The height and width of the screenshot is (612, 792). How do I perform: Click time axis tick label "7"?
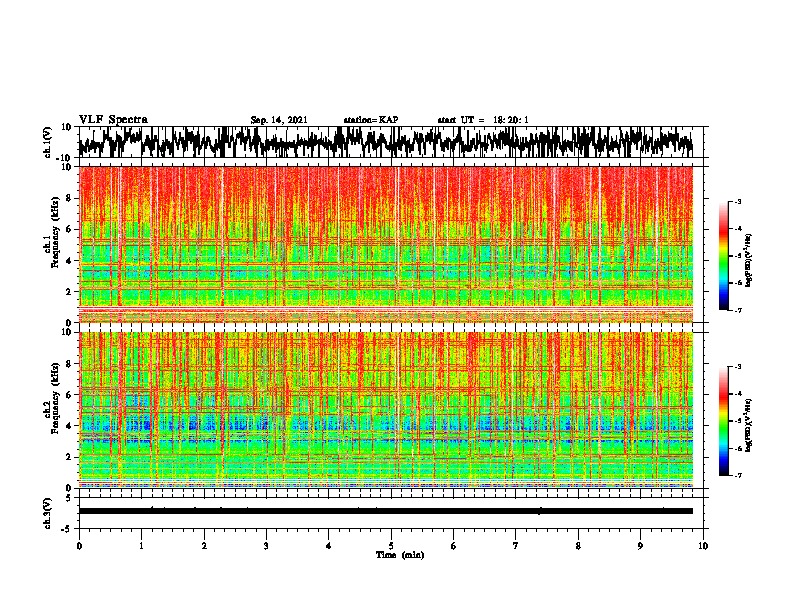pyautogui.click(x=516, y=546)
